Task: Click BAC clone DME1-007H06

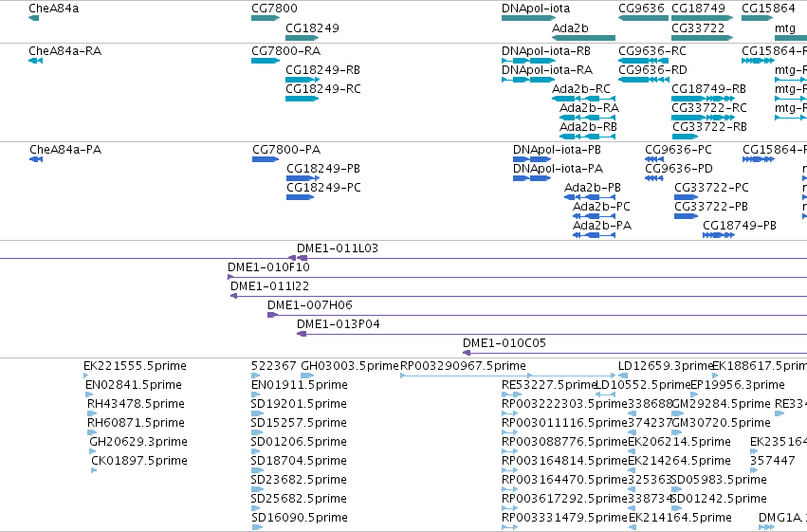Action: (x=310, y=305)
